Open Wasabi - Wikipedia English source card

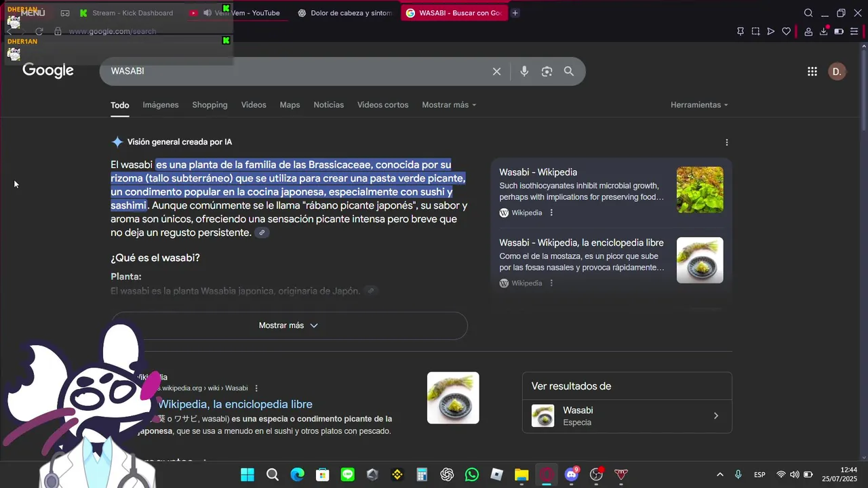538,172
